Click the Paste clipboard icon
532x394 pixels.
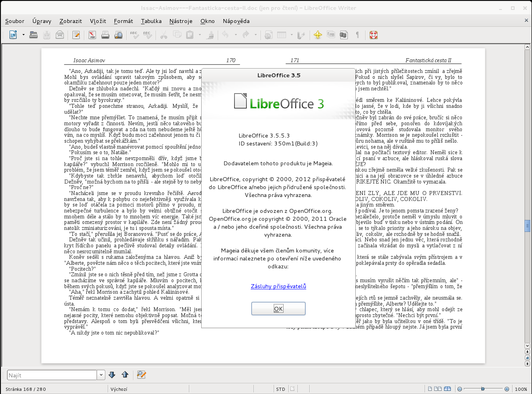click(190, 35)
